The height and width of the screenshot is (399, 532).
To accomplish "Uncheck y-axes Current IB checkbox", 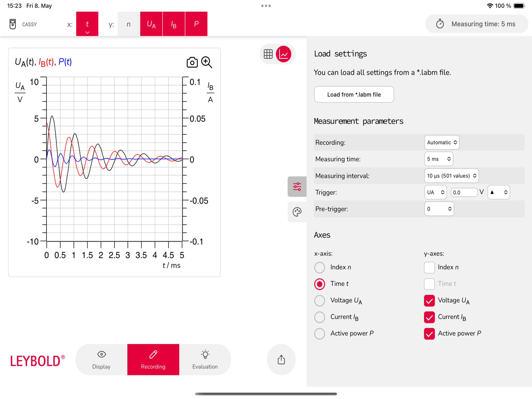I will (429, 317).
